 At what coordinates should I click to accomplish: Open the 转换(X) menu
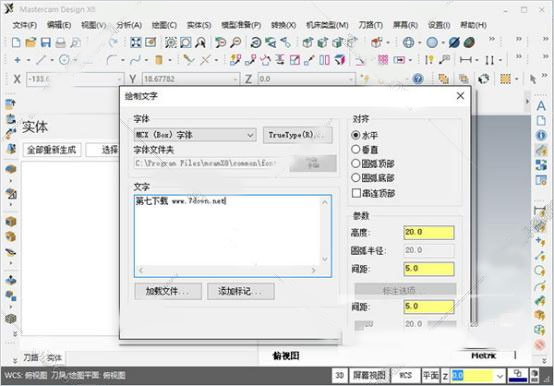tap(283, 25)
